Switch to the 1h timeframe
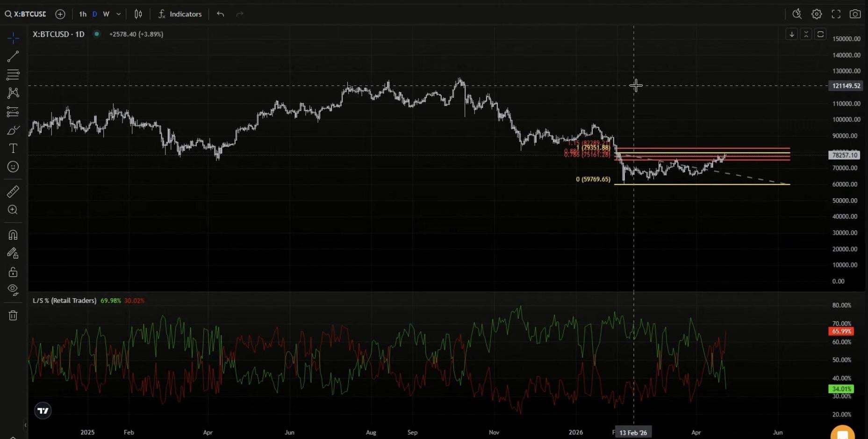868x439 pixels. coord(83,14)
